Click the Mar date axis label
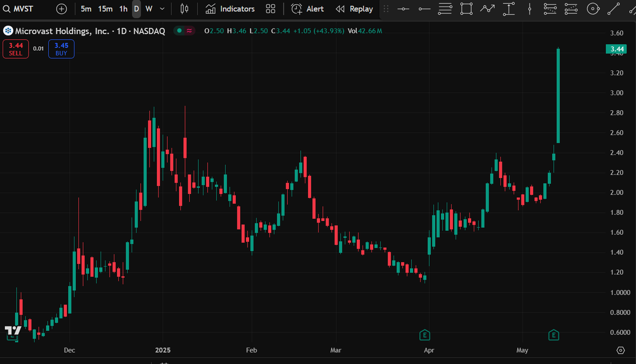Image resolution: width=636 pixels, height=364 pixels. [x=335, y=350]
